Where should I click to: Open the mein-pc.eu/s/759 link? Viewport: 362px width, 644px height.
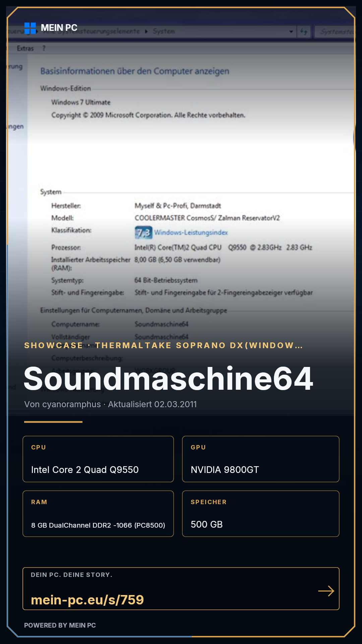coord(87,600)
